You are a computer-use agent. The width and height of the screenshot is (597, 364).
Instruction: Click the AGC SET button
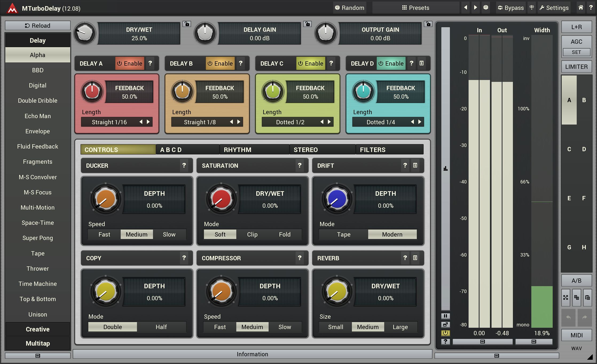pos(576,52)
